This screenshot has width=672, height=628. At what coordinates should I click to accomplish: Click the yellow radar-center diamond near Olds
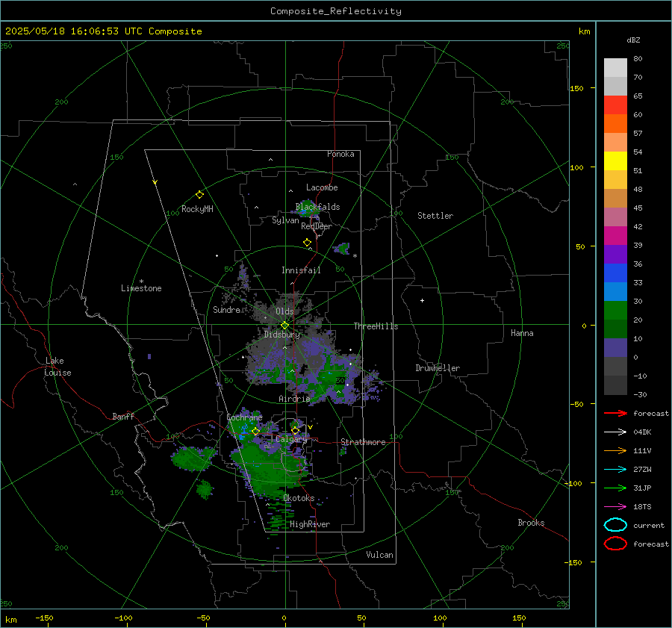tap(284, 326)
